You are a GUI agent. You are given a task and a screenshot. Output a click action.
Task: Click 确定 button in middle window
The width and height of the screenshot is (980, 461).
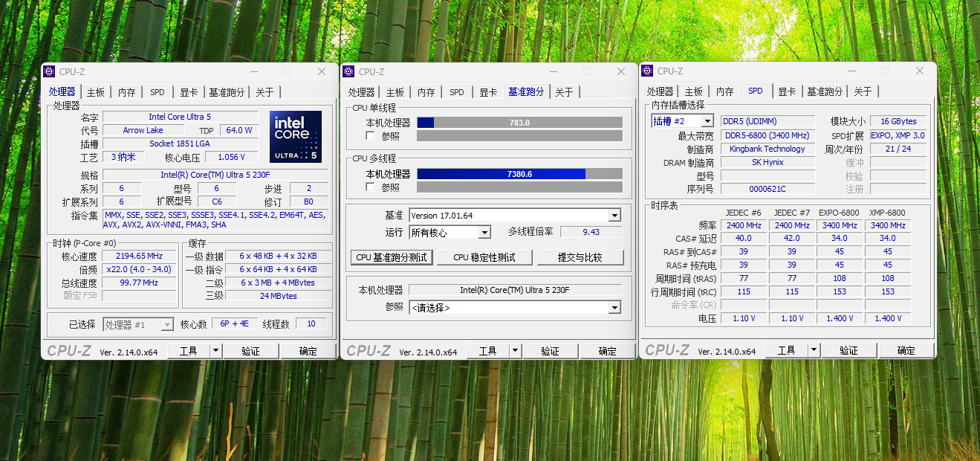pos(607,351)
